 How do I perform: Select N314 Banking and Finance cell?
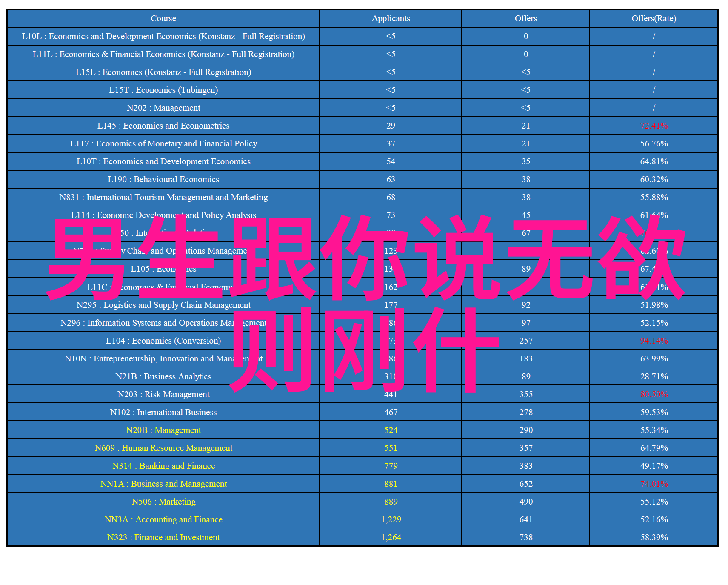pos(163,466)
